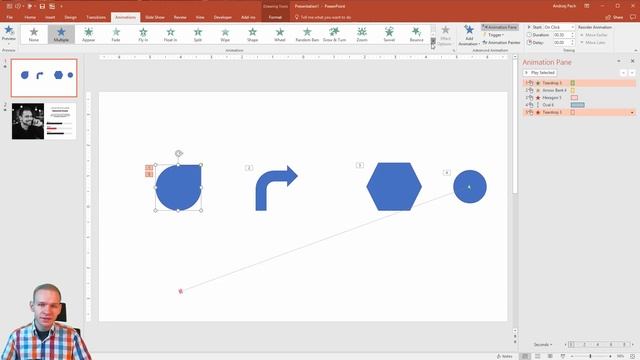Apply the Grow & Turn animation
This screenshot has width=640, height=360.
[x=335, y=34]
